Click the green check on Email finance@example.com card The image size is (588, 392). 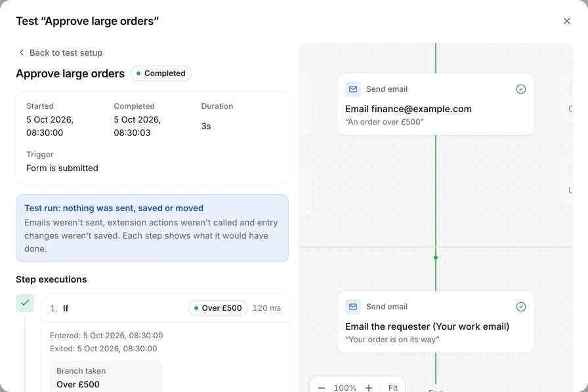point(521,89)
